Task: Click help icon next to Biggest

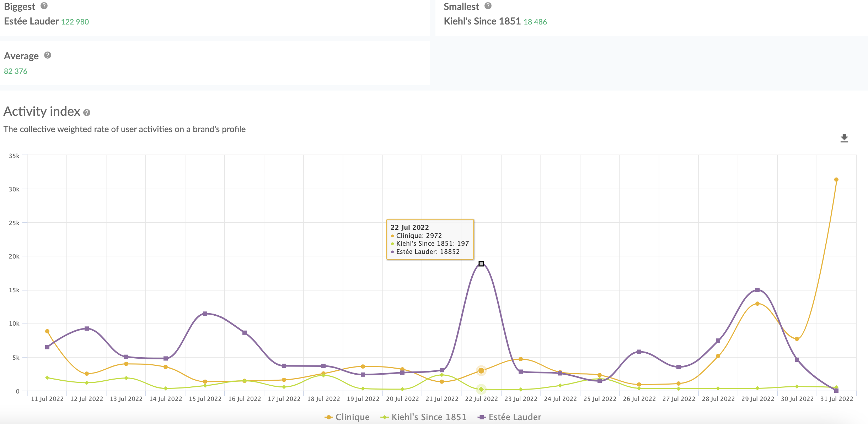Action: click(x=44, y=6)
